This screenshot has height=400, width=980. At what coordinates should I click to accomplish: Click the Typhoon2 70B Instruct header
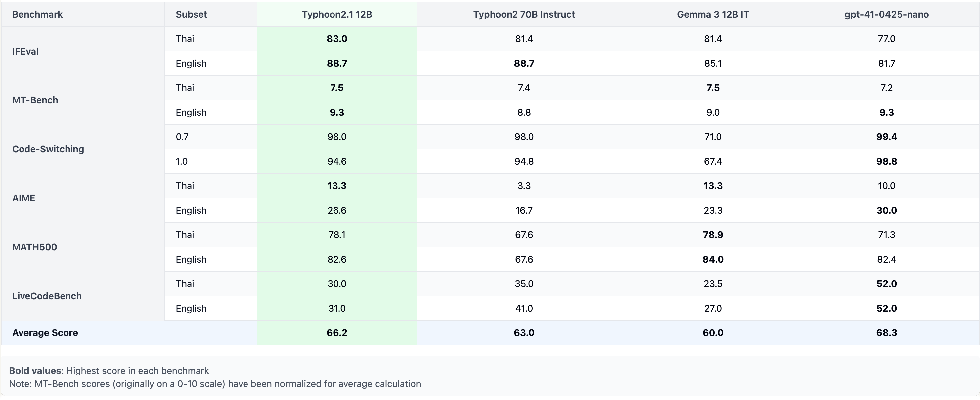524,15
